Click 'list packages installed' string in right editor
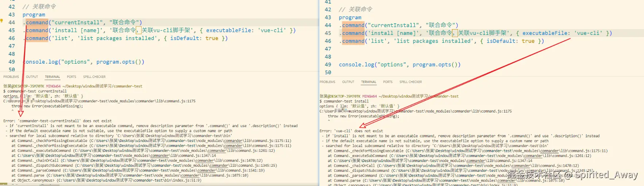 pos(435,41)
